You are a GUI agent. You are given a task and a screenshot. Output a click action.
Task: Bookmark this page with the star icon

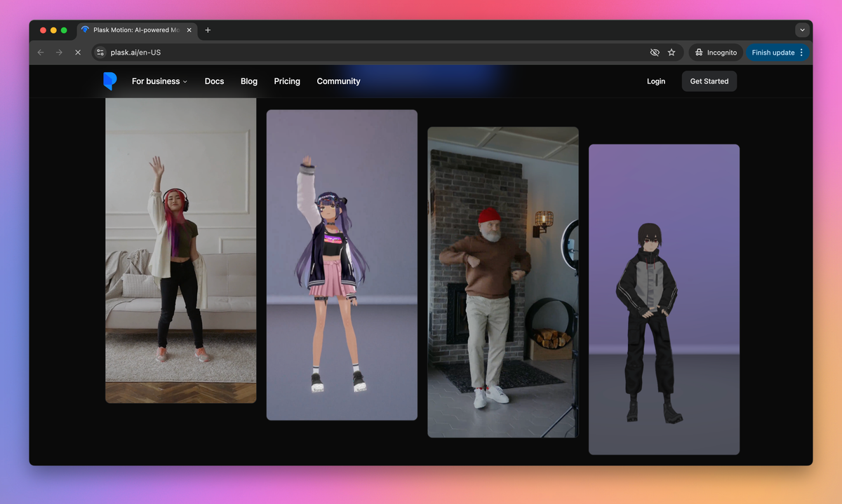(671, 53)
